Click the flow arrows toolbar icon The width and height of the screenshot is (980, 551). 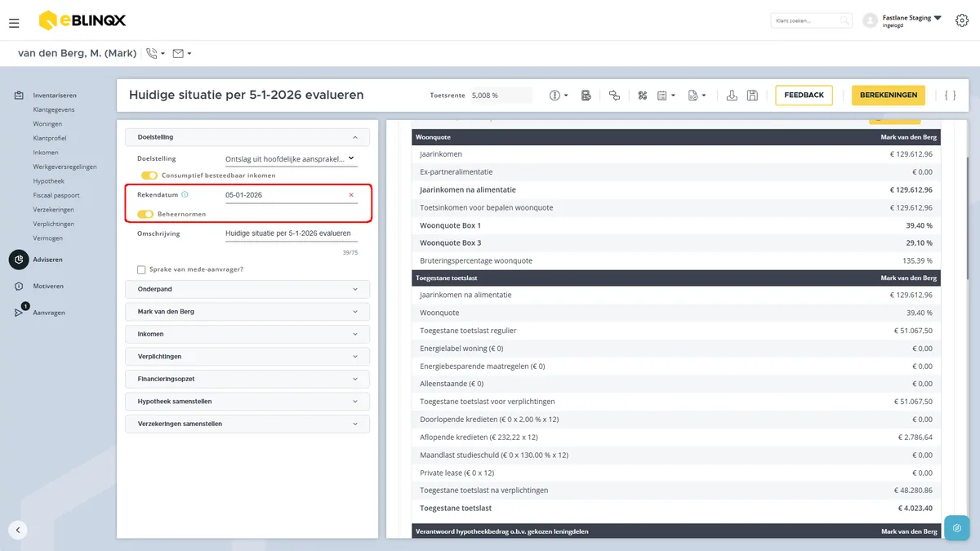coord(614,96)
